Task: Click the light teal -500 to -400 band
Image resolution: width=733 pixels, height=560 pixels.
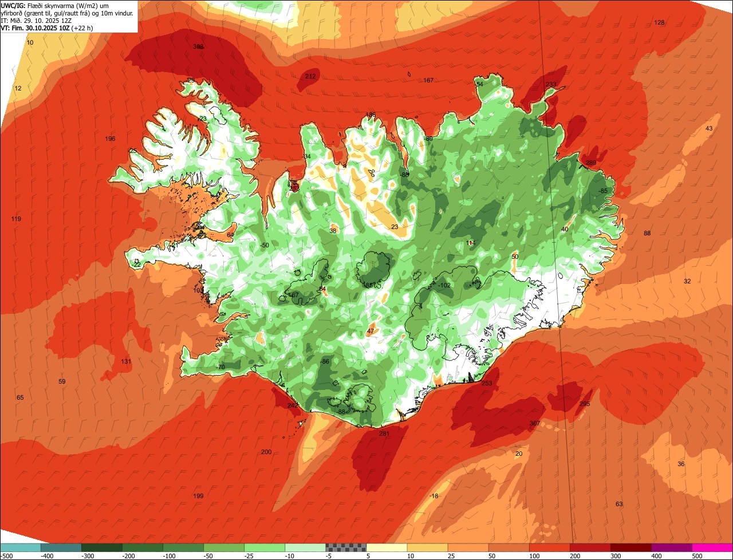Action: [x=20, y=547]
